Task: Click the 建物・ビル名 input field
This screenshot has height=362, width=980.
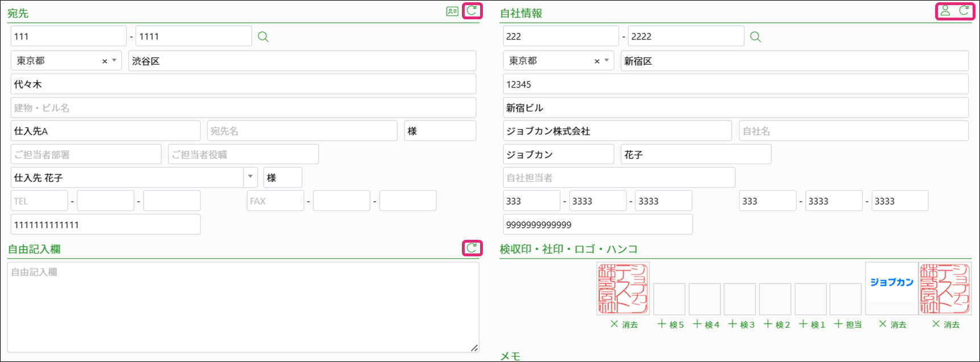Action: (x=243, y=108)
